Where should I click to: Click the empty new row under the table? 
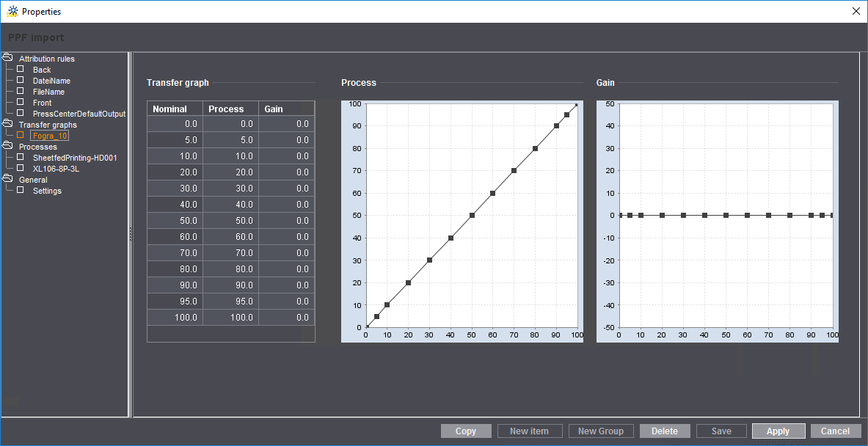click(x=231, y=334)
